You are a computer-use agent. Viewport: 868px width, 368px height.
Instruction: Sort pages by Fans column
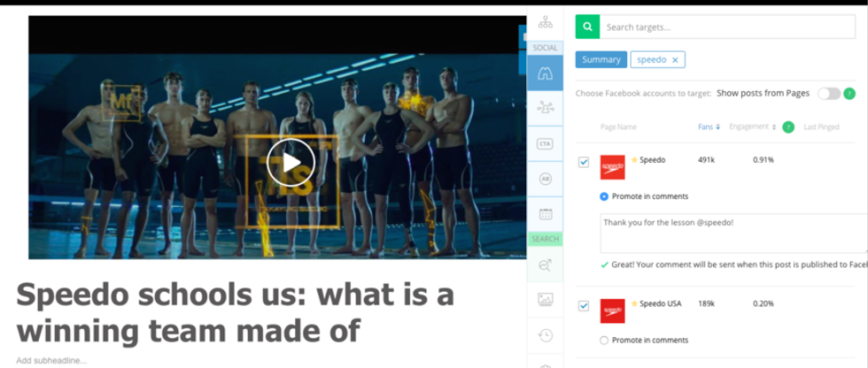click(709, 127)
